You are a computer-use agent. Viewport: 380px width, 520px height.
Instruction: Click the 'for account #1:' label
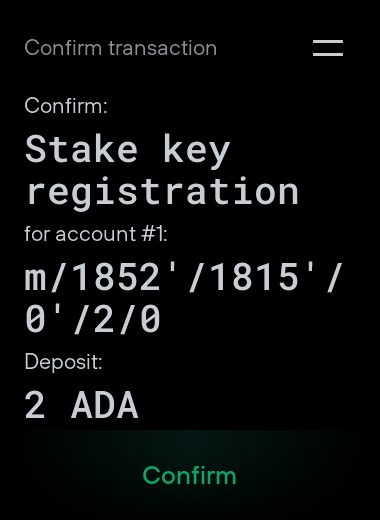96,234
